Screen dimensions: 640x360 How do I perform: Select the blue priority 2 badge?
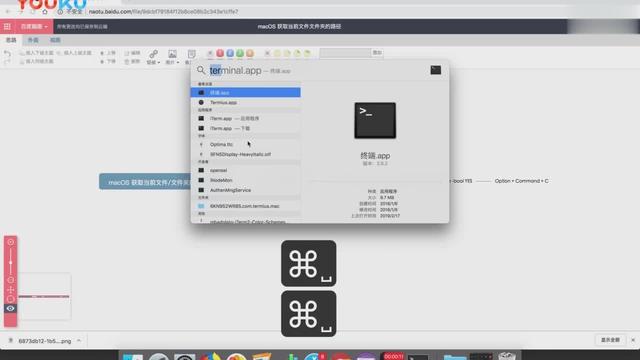click(230, 53)
